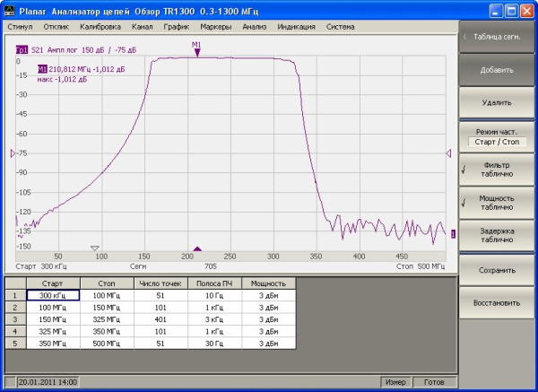Open the Калибровка menu

[100, 27]
